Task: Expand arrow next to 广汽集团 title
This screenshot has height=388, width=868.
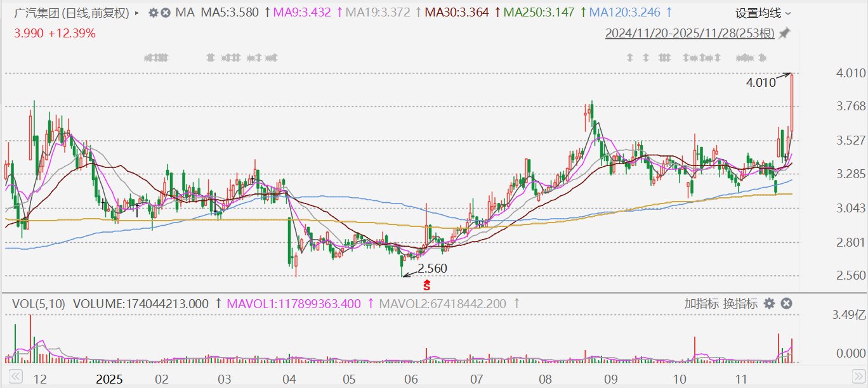Action: point(138,13)
